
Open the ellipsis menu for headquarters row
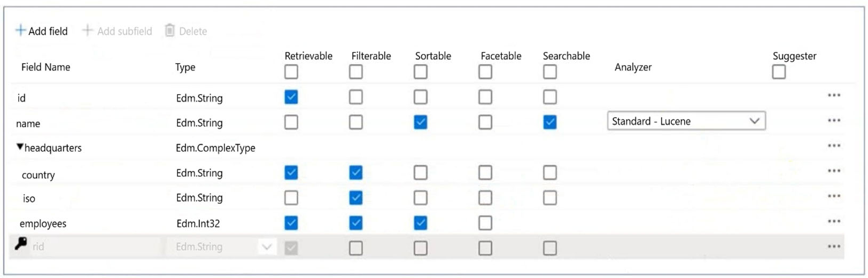tap(834, 146)
